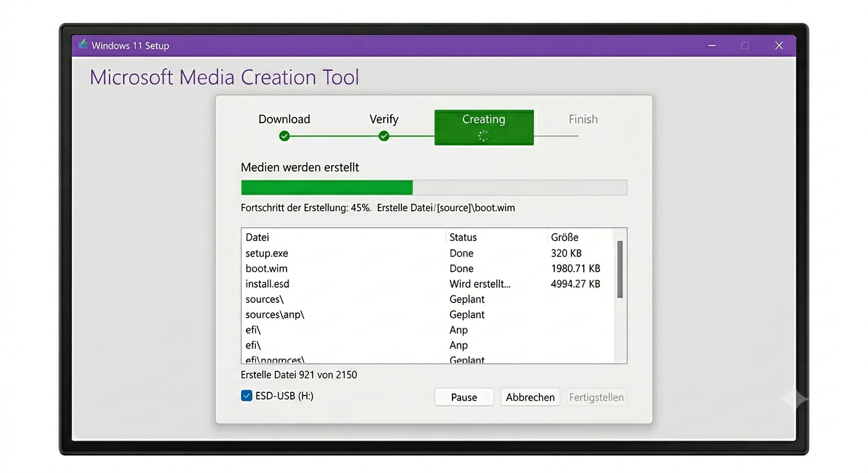The height and width of the screenshot is (473, 868).
Task: Select the Finish step label
Action: point(583,119)
